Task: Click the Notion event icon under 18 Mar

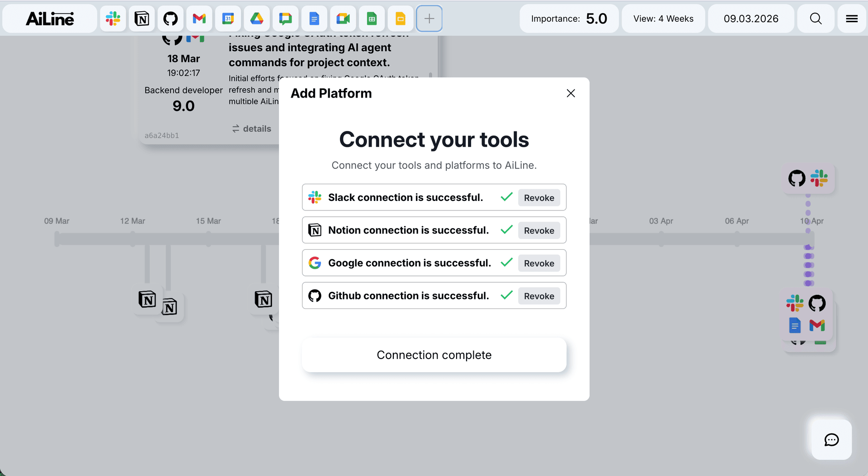Action: (x=264, y=299)
